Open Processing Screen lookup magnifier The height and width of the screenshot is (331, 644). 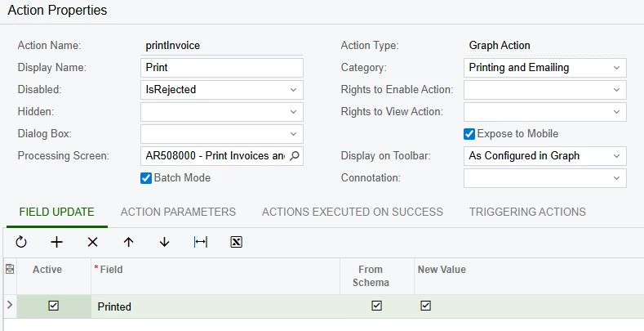pyautogui.click(x=295, y=155)
